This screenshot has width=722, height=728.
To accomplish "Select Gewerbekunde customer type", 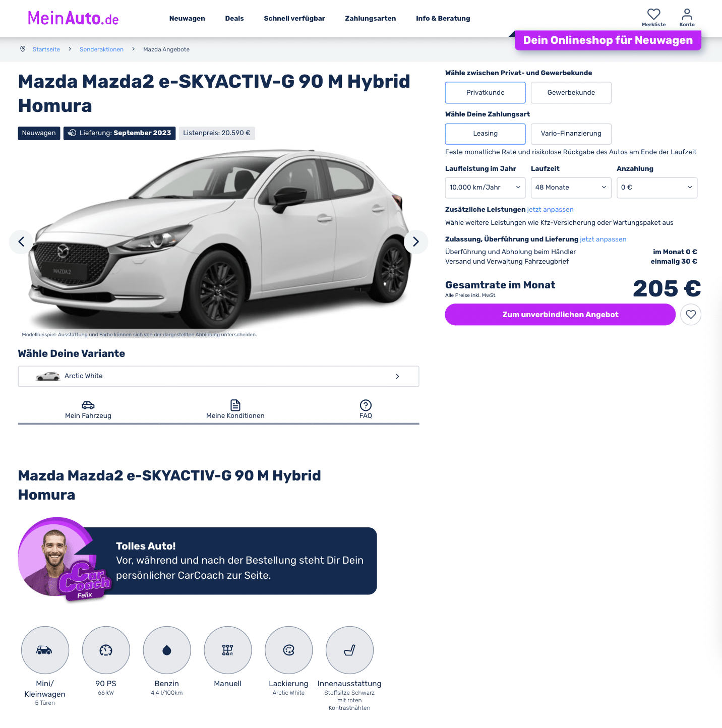I will pyautogui.click(x=571, y=93).
